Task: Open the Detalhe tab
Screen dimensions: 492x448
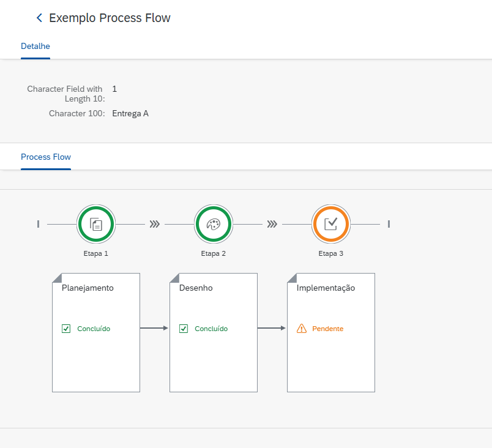Action: (35, 46)
